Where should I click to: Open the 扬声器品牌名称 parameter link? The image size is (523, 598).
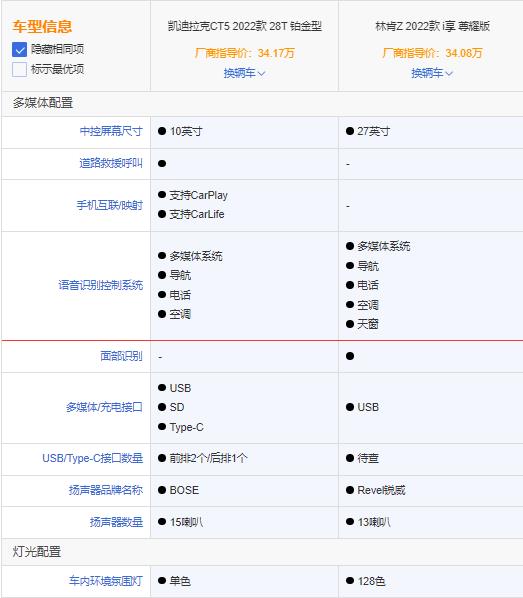pos(106,490)
